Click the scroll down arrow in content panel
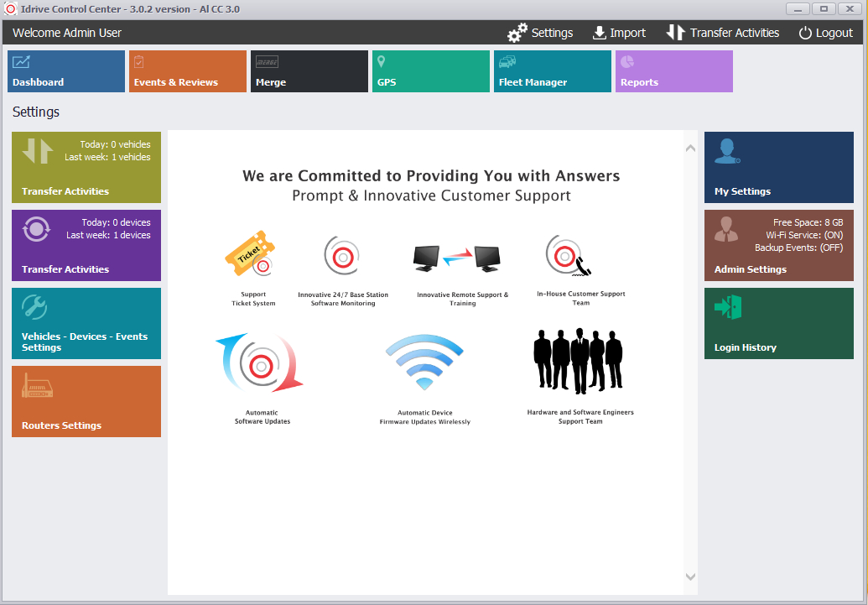 tap(691, 576)
